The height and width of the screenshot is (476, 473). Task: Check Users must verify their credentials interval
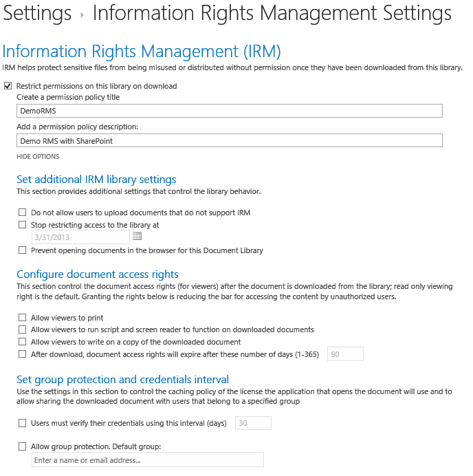tap(23, 423)
